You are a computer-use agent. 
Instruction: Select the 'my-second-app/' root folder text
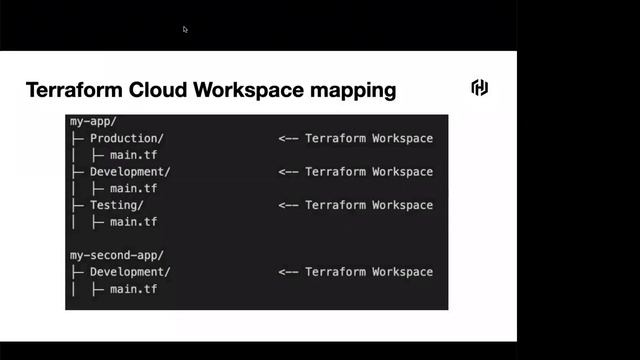117,256
